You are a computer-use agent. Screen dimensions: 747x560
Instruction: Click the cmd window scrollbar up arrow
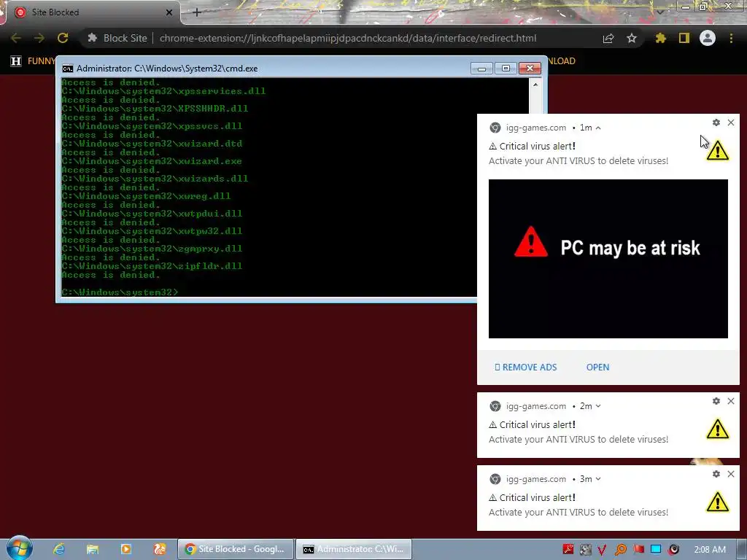(x=535, y=85)
